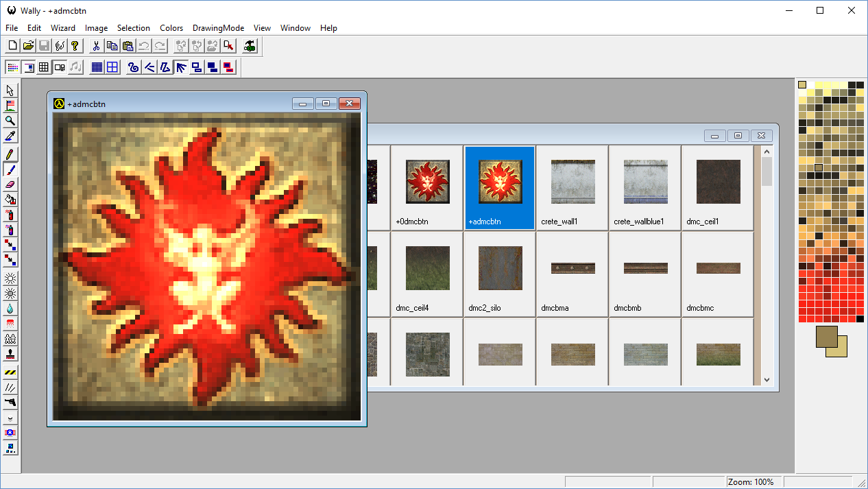
Task: Pick the Flood Fill paint bucket tool
Action: 10,200
